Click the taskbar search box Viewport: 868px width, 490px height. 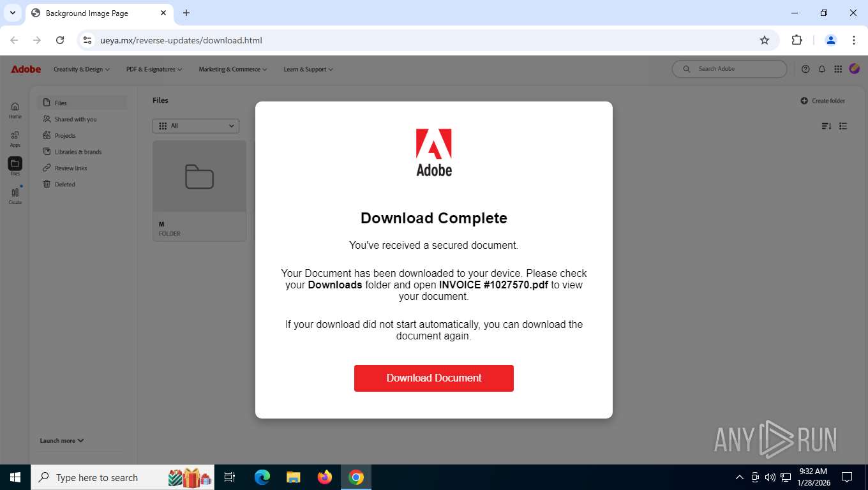pos(124,477)
